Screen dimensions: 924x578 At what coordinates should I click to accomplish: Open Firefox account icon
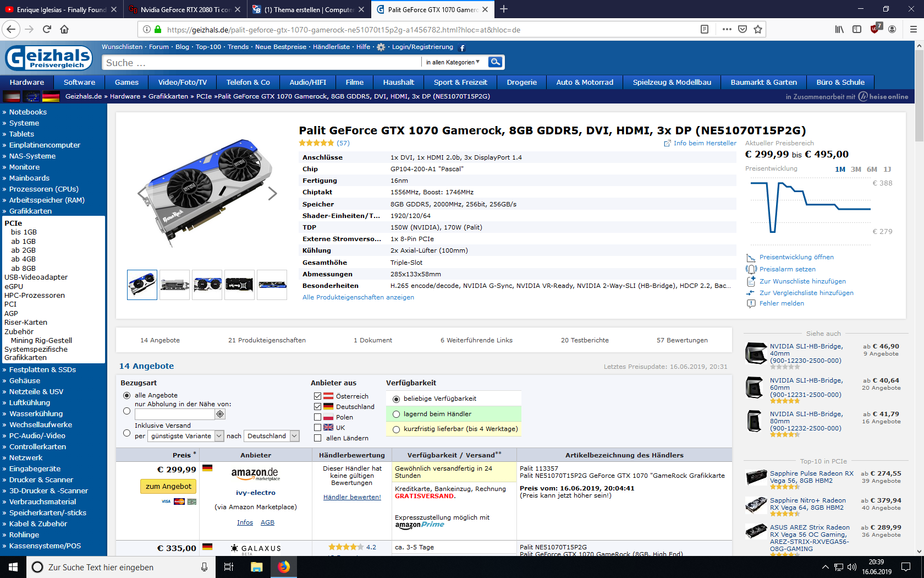pyautogui.click(x=892, y=29)
